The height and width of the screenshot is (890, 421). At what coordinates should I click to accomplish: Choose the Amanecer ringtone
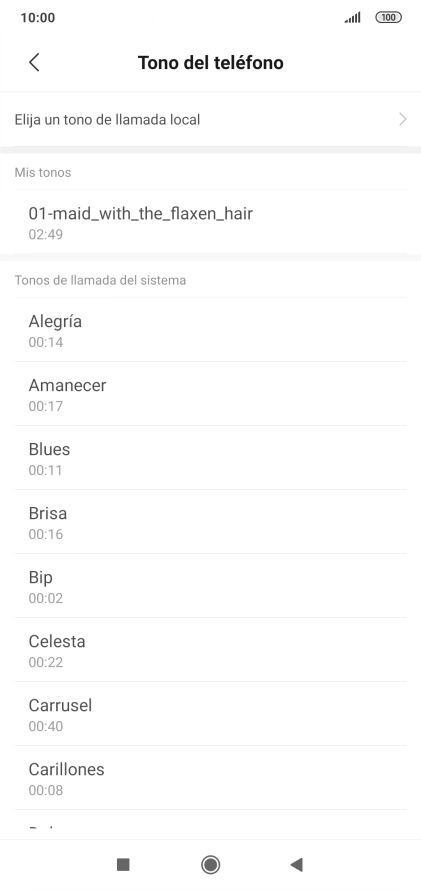coord(210,394)
